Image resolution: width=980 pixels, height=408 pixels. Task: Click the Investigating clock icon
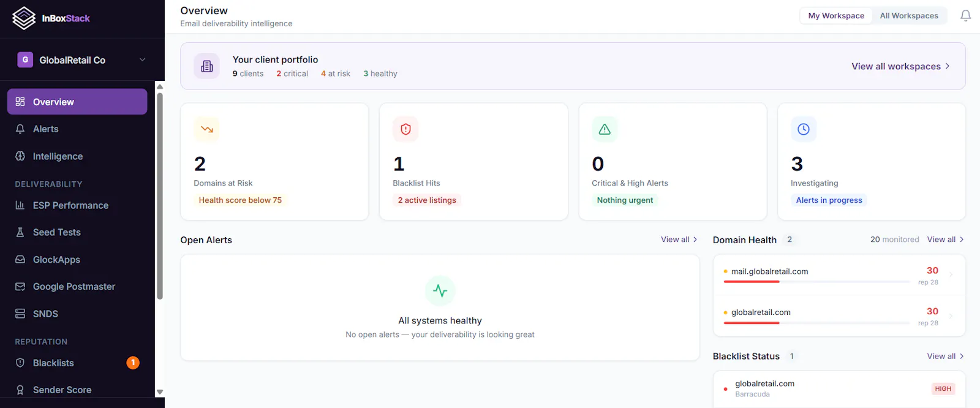pos(804,129)
